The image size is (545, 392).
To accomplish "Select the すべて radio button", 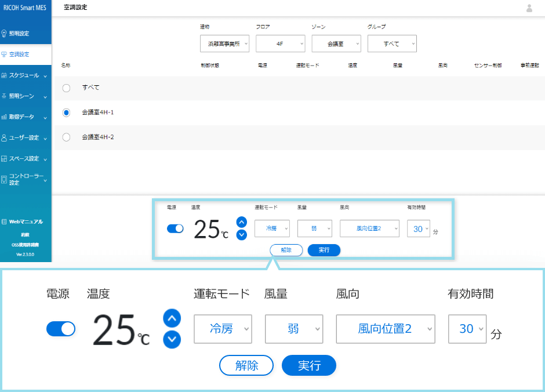I will (66, 88).
